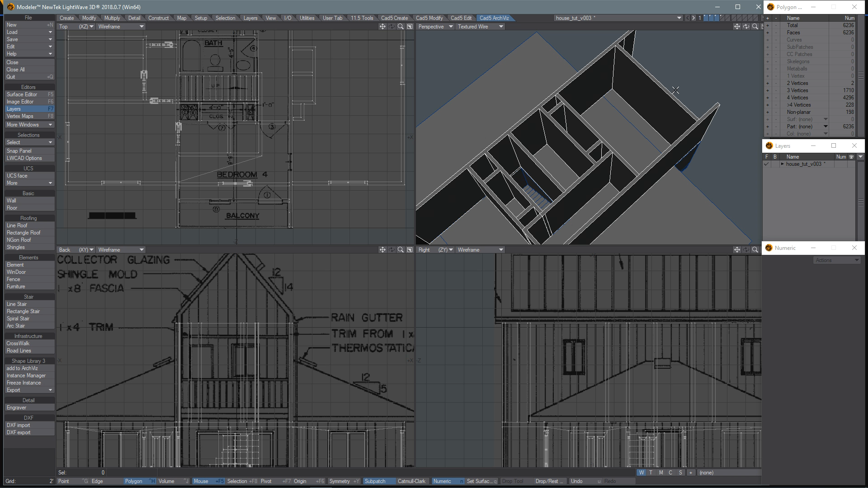The width and height of the screenshot is (868, 488).
Task: Maximize the Top viewport with its expand icon
Action: click(410, 27)
